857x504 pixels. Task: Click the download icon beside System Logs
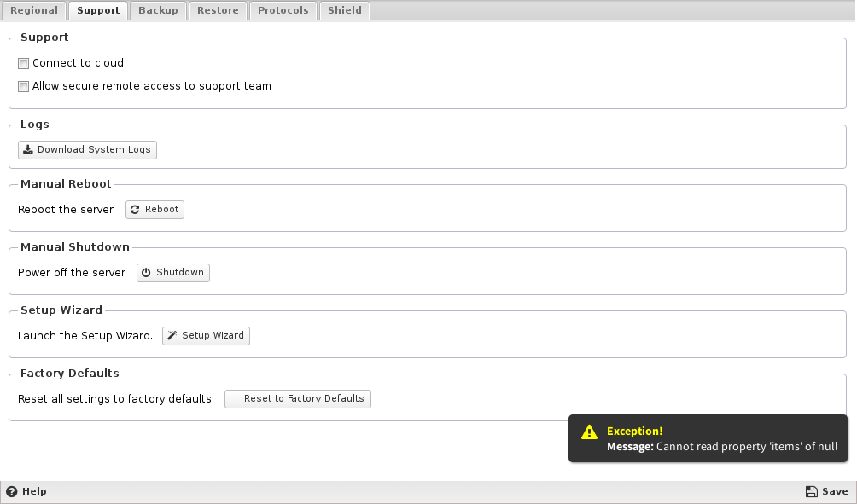pos(28,150)
